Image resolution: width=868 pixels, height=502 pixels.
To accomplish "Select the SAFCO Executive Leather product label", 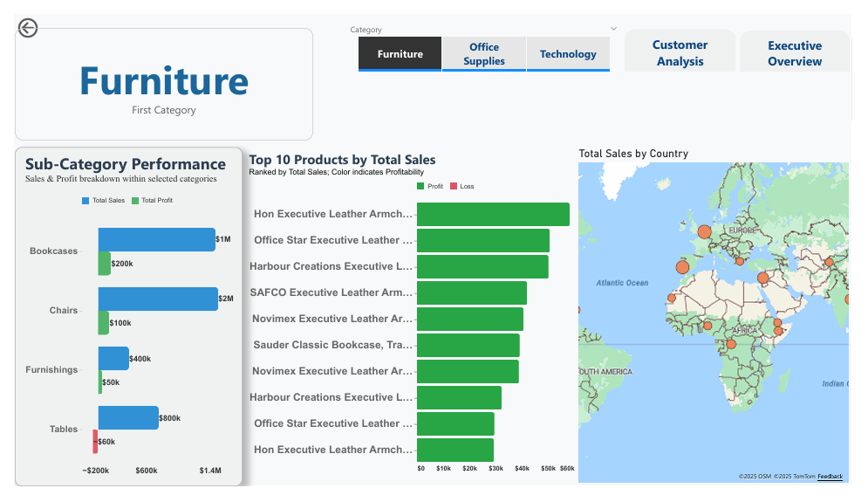I will click(331, 292).
